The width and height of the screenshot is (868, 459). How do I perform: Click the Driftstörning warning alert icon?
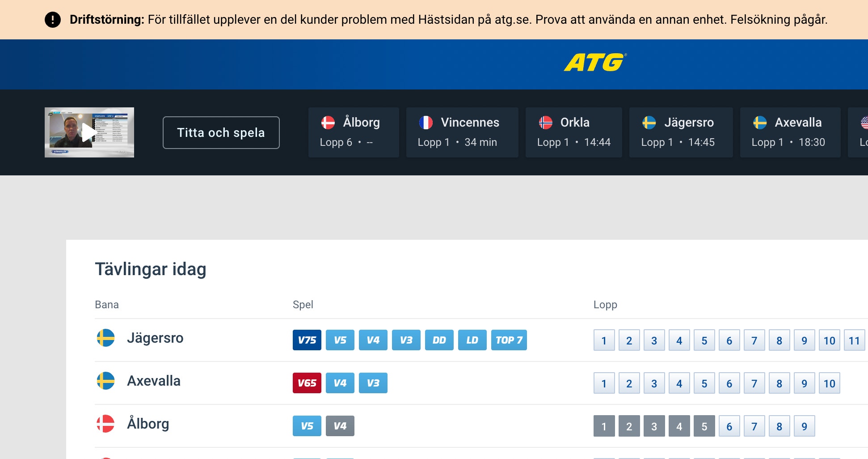(x=53, y=19)
